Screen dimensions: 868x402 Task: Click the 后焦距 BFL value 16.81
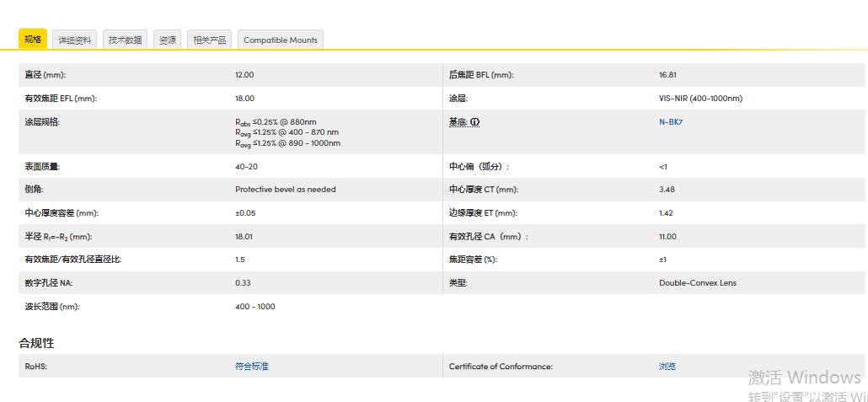tap(667, 75)
